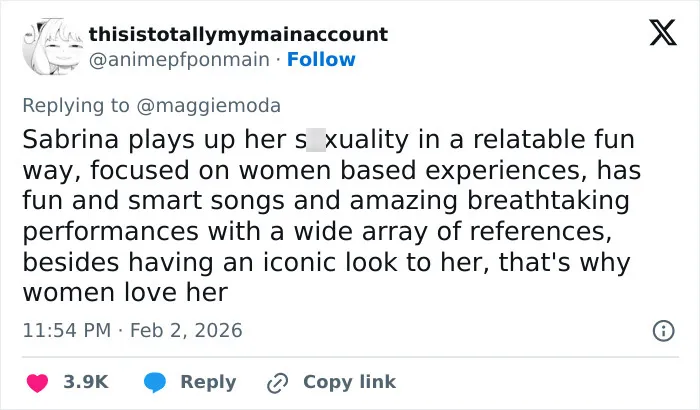This screenshot has height=410, width=700.
Task: Click the X logo icon
Action: [663, 33]
